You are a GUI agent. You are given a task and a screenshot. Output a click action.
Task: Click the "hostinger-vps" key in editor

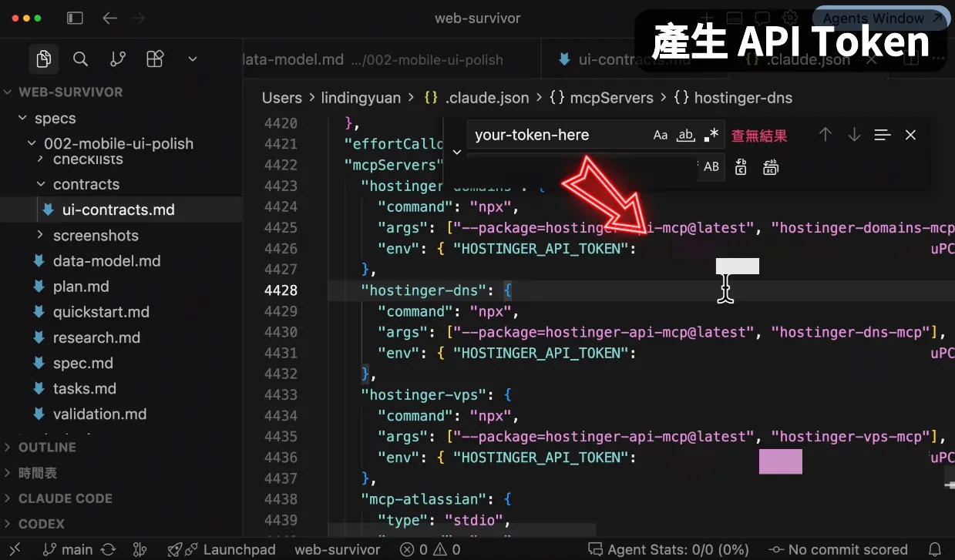[425, 394]
